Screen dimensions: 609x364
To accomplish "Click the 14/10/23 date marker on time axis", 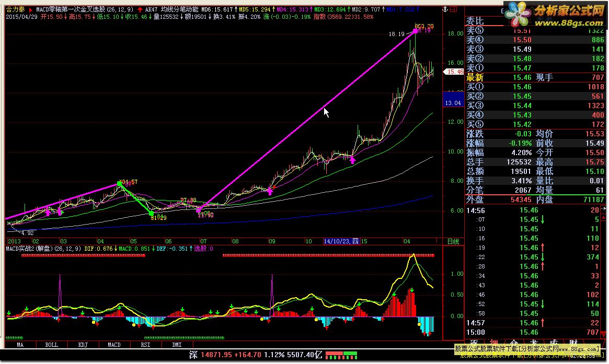I will (x=341, y=241).
